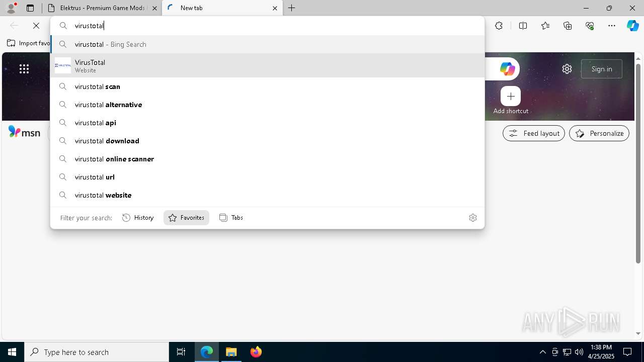Open the taskbar clock and date

point(601,352)
